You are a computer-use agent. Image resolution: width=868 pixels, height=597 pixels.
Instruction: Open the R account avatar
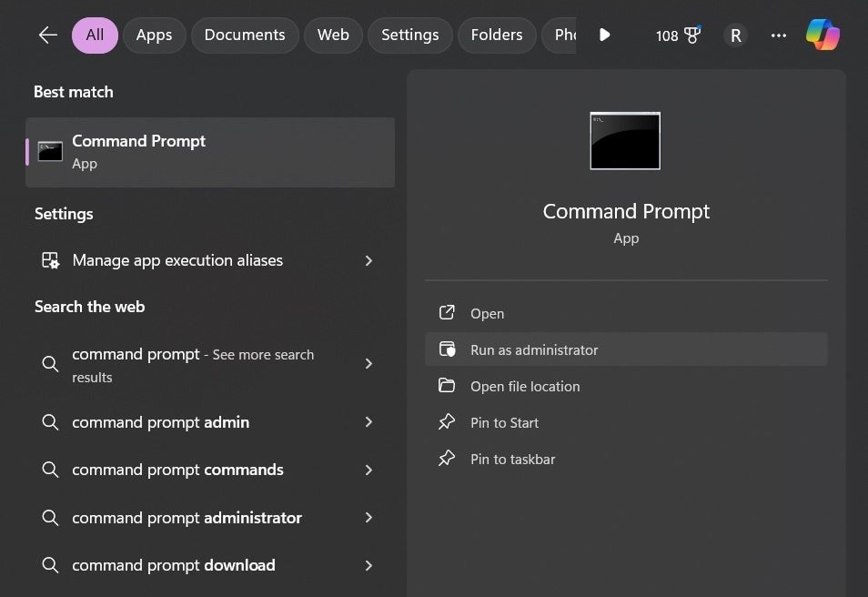735,35
